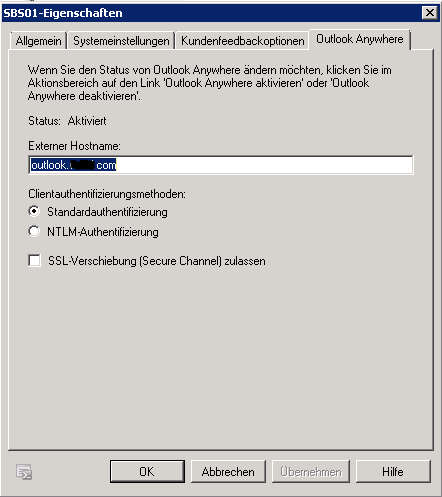Click inside the Externer Hostname text field
The image size is (442, 497).
221,165
